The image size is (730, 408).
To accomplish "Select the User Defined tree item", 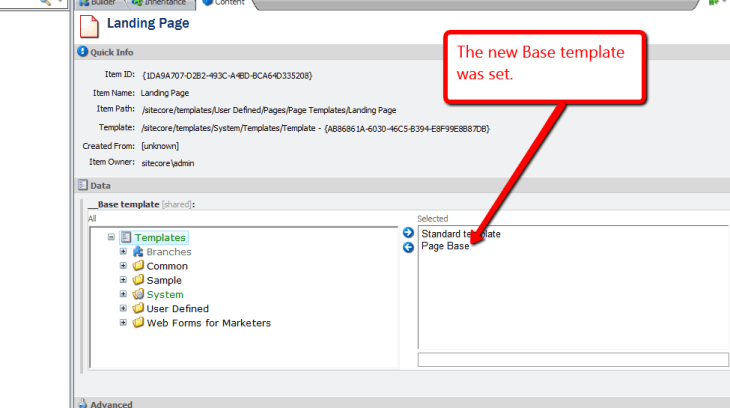I will point(177,309).
